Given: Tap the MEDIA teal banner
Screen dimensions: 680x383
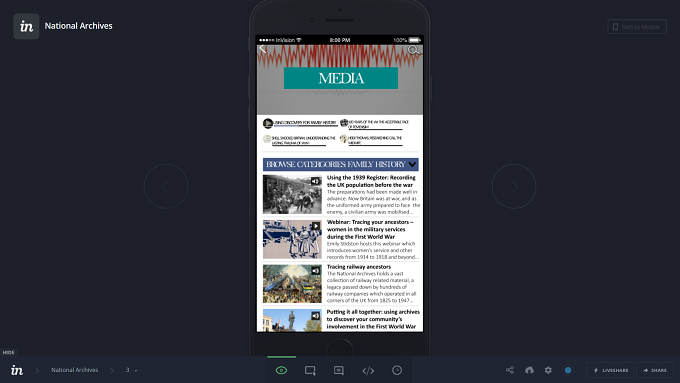Looking at the screenshot, I should (341, 78).
